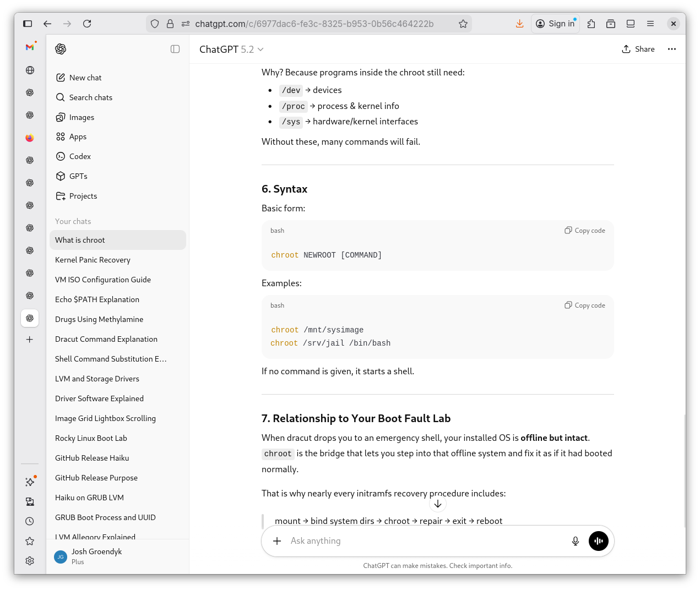The height and width of the screenshot is (590, 700).
Task: Click the scroll-to-bottom arrow button
Action: point(437,504)
